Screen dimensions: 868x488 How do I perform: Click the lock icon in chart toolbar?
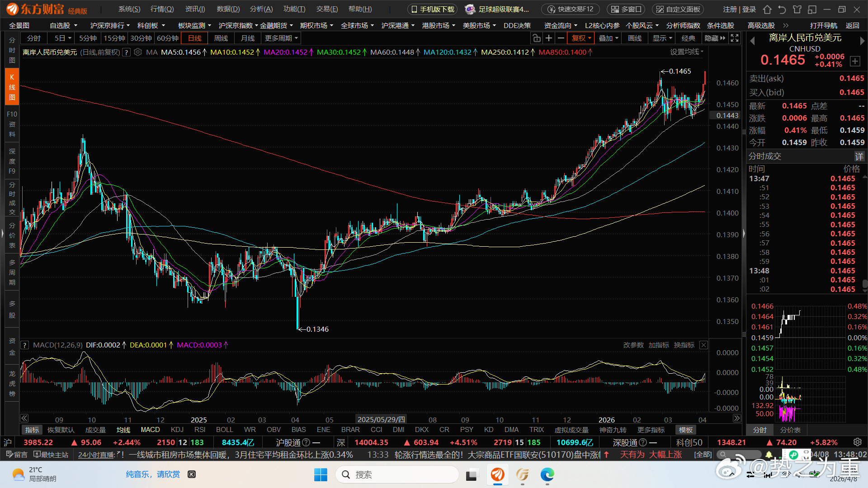pos(536,38)
